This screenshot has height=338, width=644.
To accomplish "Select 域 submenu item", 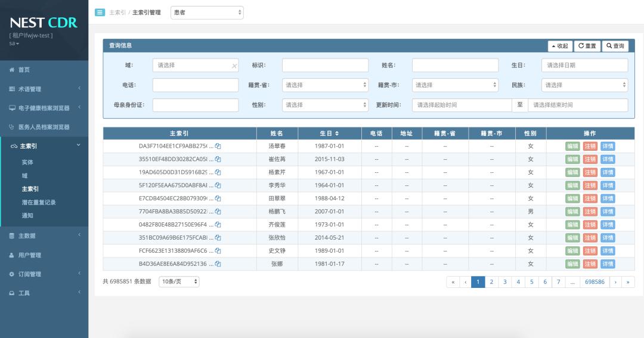I will [24, 175].
